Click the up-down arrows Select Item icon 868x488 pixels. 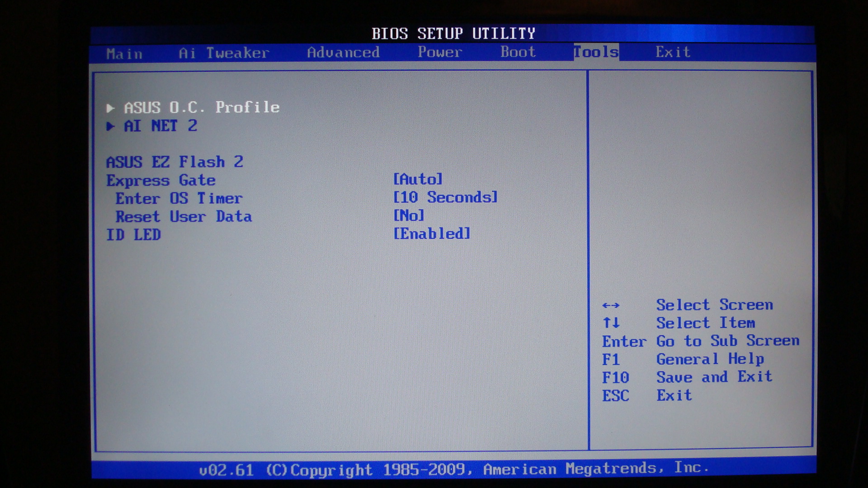click(x=611, y=323)
